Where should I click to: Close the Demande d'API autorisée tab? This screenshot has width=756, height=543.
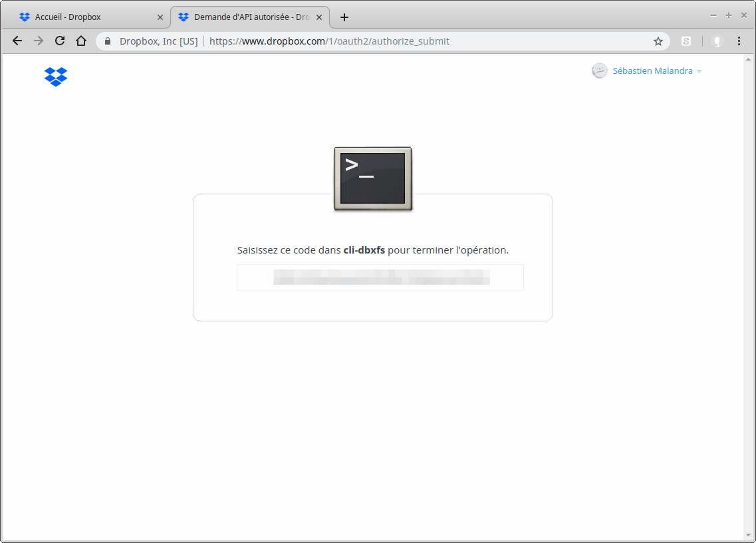(x=319, y=17)
